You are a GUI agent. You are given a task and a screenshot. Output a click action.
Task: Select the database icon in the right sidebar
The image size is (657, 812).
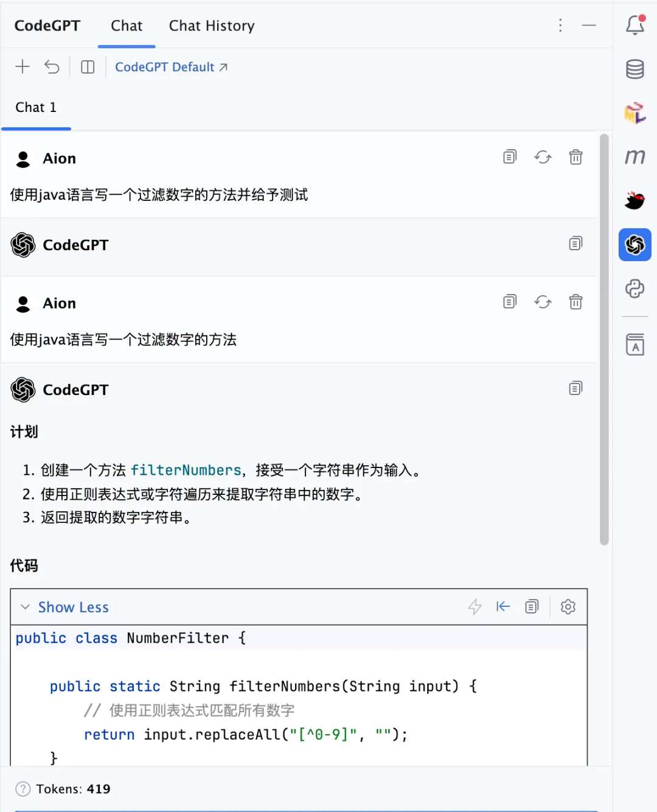tap(634, 69)
